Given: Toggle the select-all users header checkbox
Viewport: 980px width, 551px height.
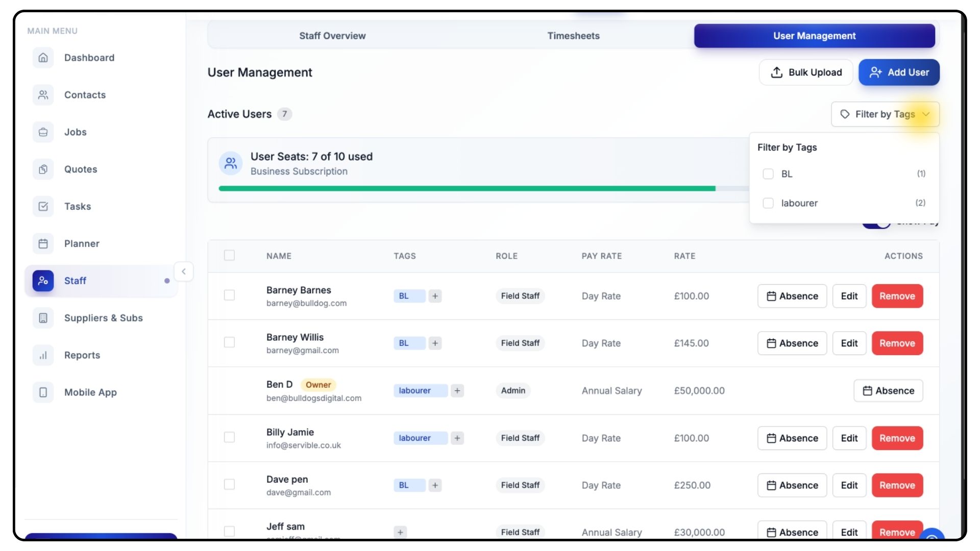Looking at the screenshot, I should pyautogui.click(x=230, y=256).
